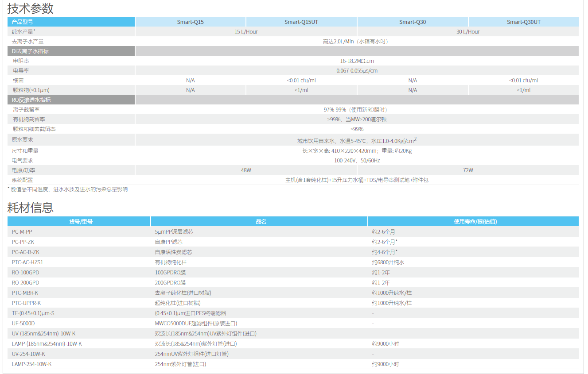Select the 纯水产量 row label

pyautogui.click(x=23, y=31)
